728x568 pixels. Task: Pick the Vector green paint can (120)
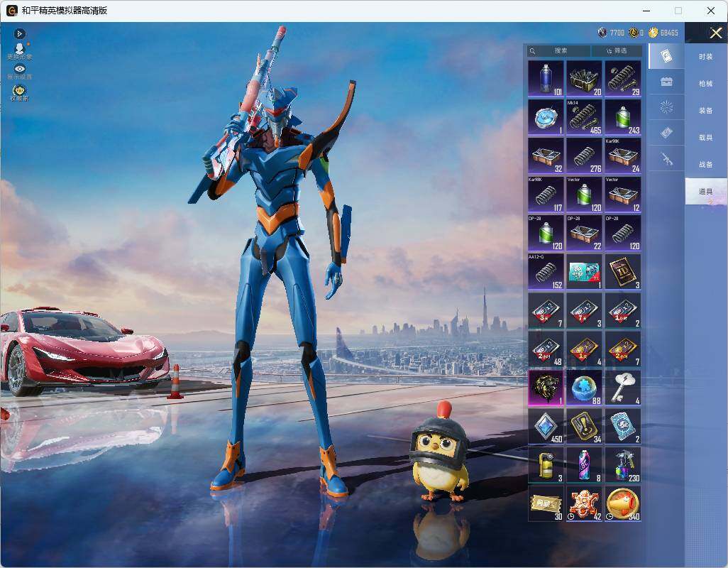(584, 195)
